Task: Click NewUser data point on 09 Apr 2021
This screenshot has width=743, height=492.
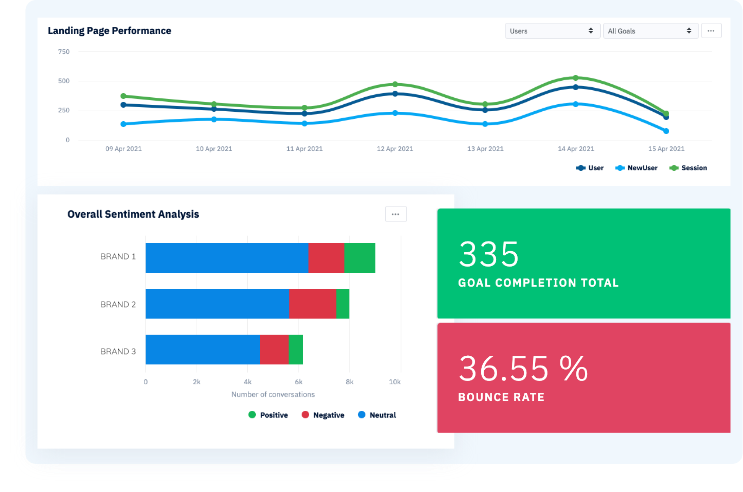Action: (123, 124)
